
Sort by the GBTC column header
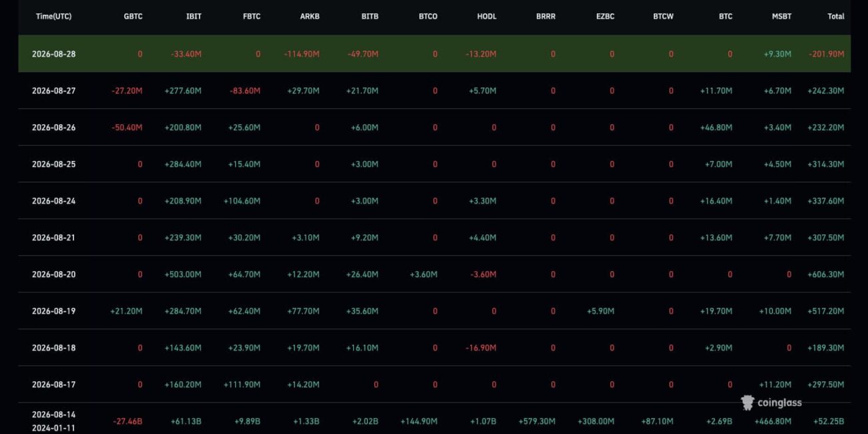(133, 16)
